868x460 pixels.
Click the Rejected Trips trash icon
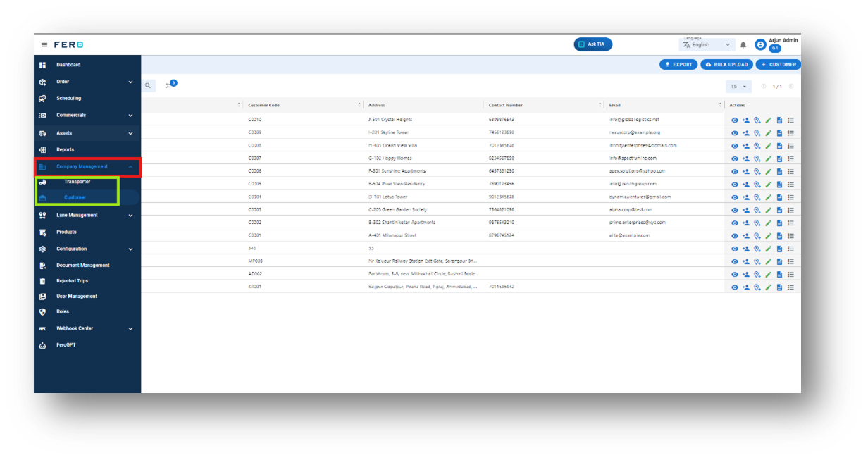pos(42,281)
